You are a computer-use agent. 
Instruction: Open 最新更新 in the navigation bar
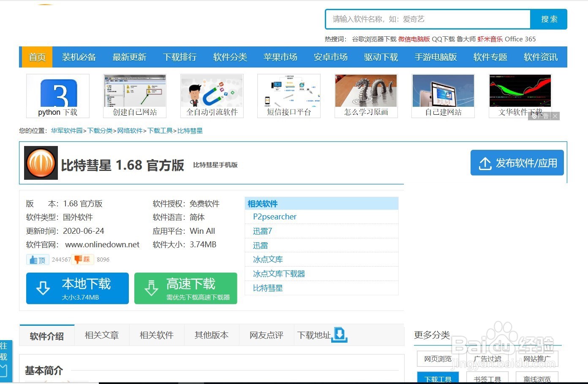[x=129, y=57]
